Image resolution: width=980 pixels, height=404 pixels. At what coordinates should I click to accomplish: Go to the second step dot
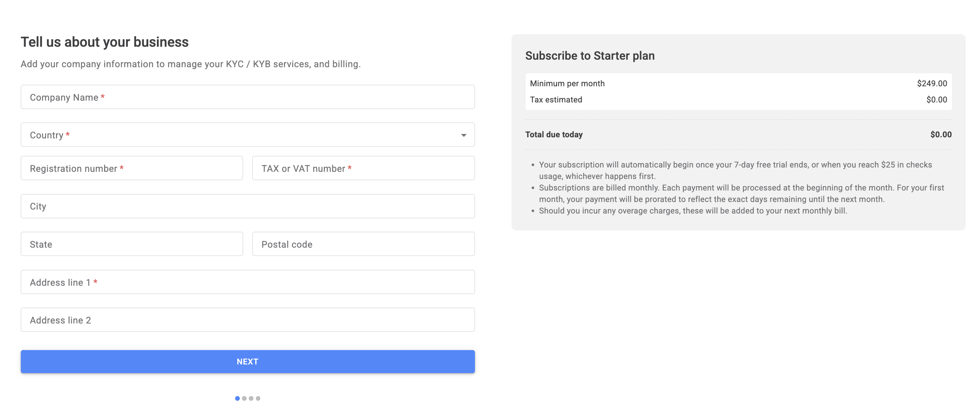[x=244, y=398]
